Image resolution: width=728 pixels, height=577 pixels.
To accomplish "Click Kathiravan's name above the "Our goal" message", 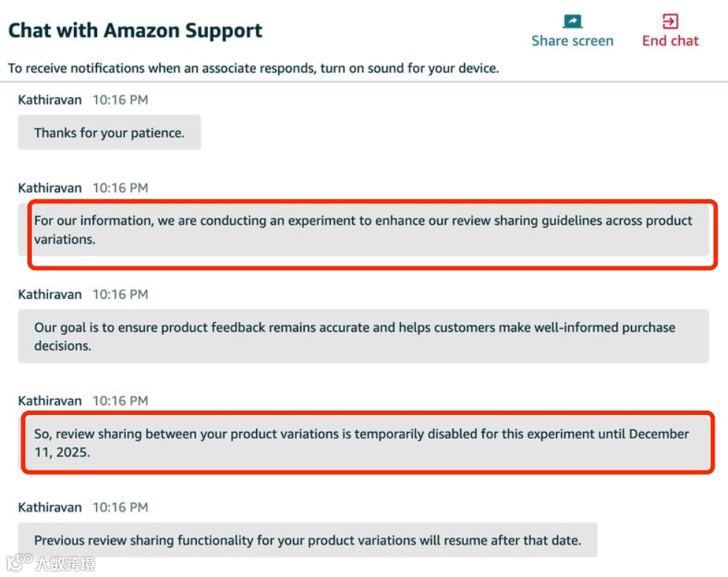I will pyautogui.click(x=50, y=295).
